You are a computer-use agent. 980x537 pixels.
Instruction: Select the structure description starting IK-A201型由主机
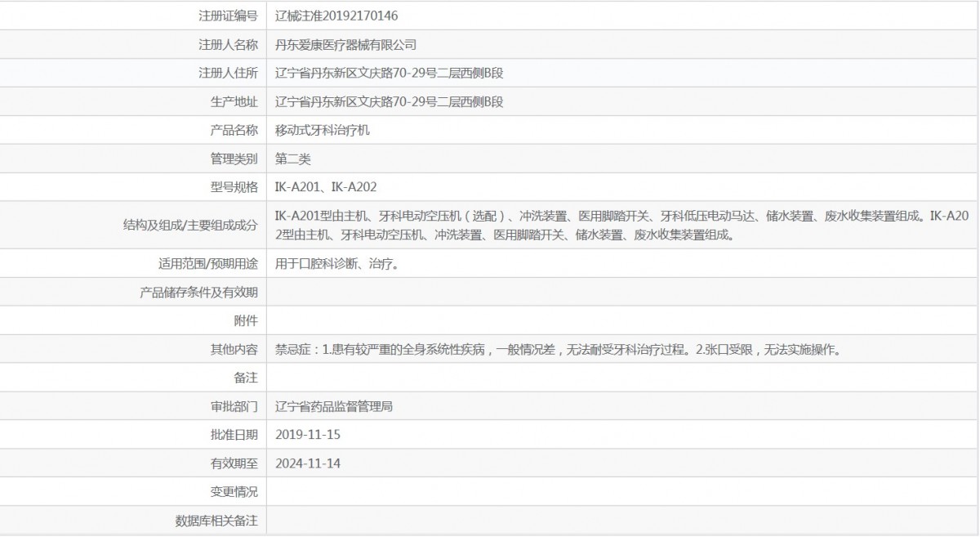[x=621, y=225]
